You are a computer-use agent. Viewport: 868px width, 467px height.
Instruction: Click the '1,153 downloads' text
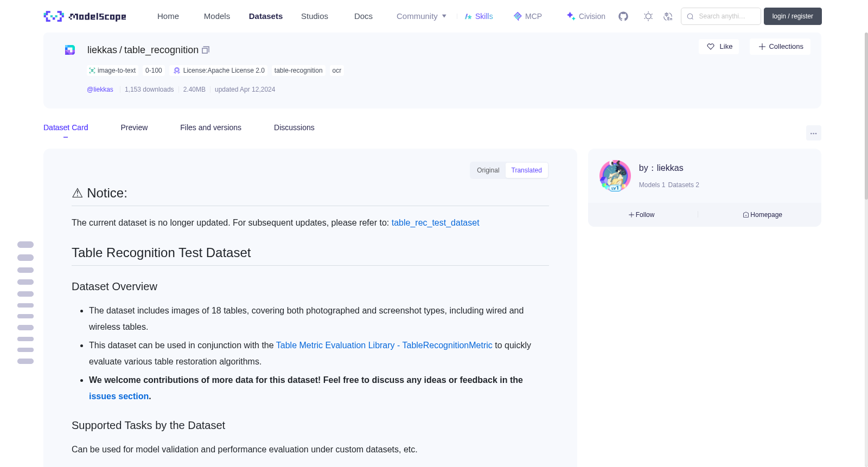(x=149, y=89)
